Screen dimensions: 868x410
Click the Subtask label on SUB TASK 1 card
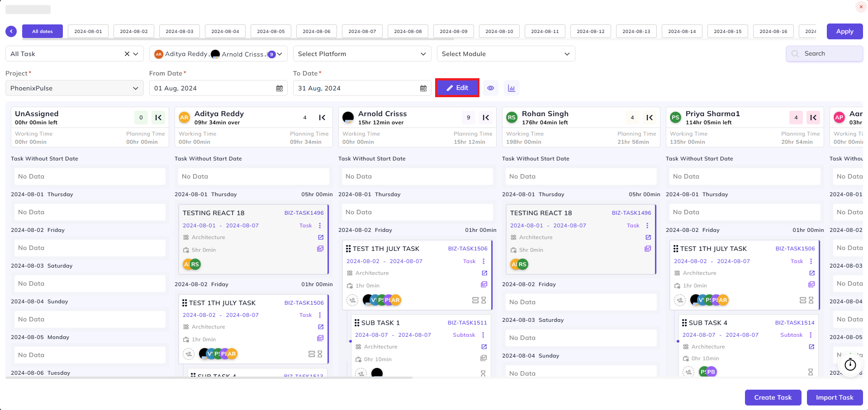pos(464,335)
